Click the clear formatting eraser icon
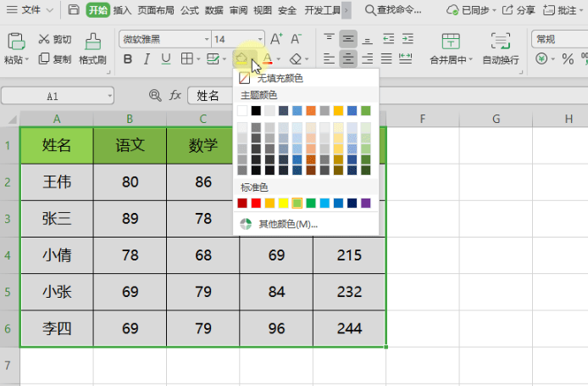Viewport: 588px width, 386px height. click(x=296, y=59)
